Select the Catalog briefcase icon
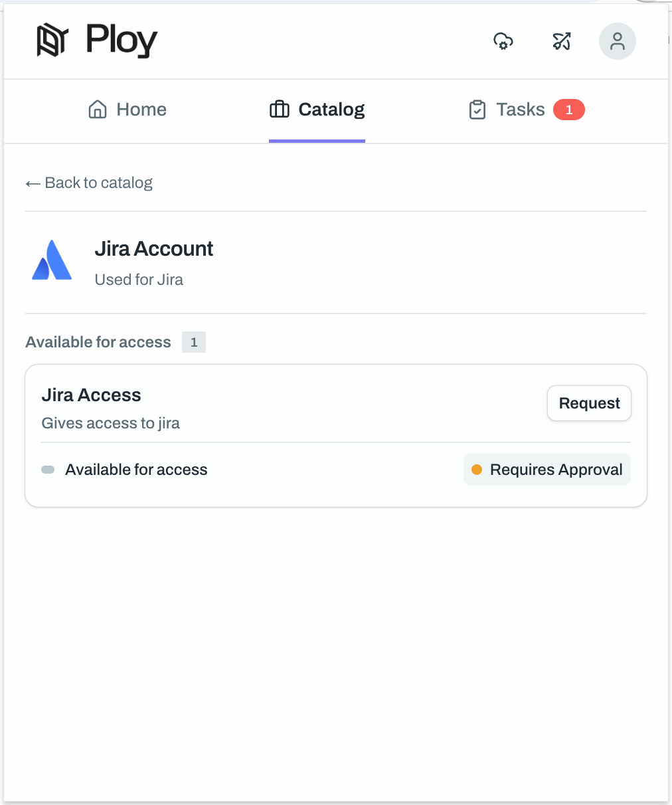Screen dimensions: 672x805 click(279, 109)
